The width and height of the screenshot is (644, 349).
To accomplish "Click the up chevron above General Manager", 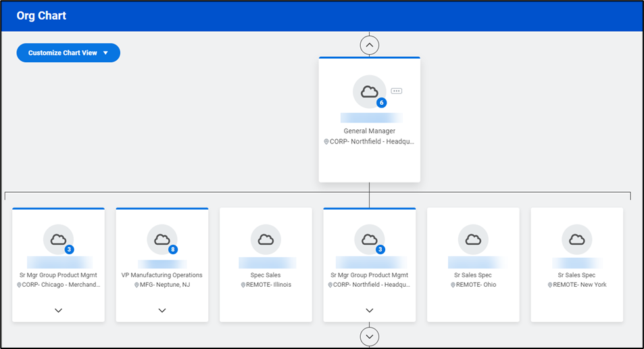I will (369, 45).
